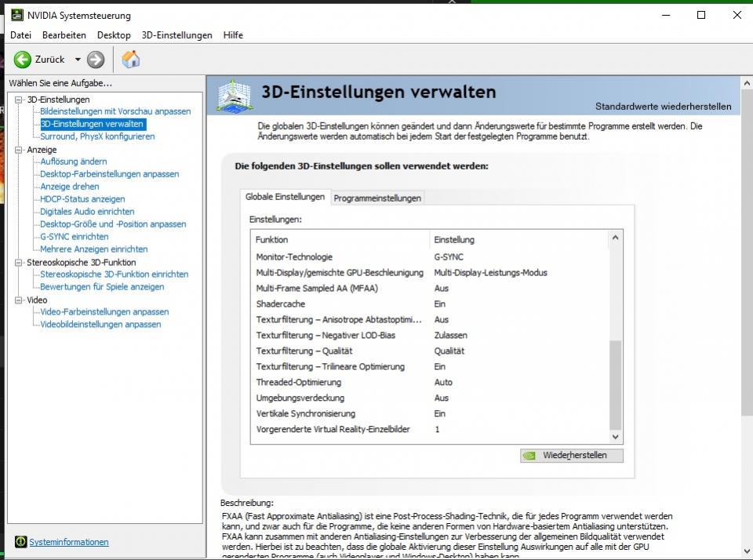This screenshot has width=753, height=560.
Task: Open Desktop-Größe und -Position anpassen
Action: 113,224
